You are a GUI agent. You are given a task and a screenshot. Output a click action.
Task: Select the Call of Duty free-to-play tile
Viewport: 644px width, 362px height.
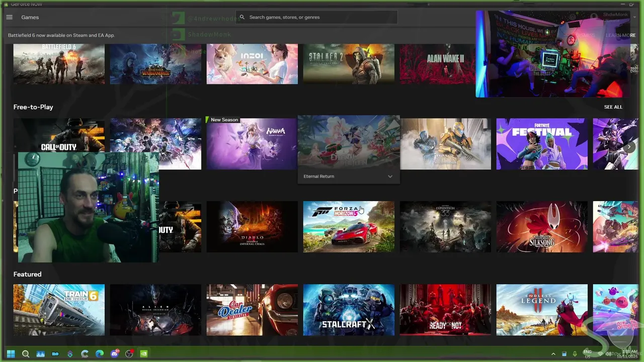(x=59, y=135)
